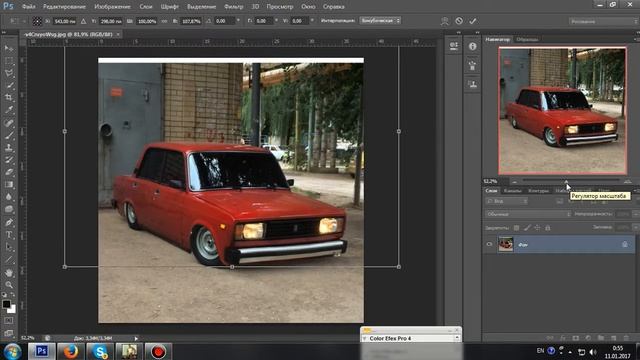Screen dimensions: 640x360
Task: Toggle lock all in Layers panel
Action: (548, 228)
